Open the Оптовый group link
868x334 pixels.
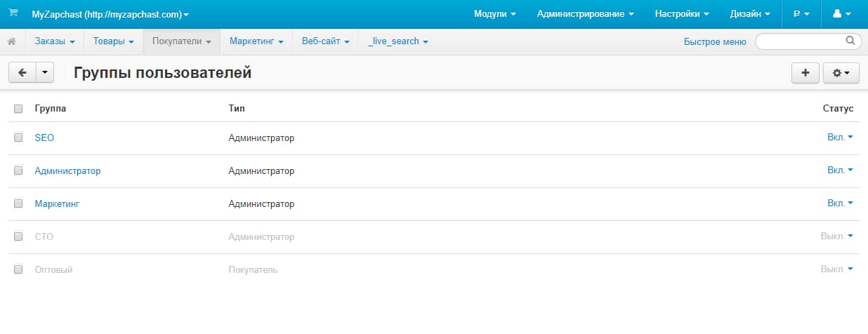point(53,269)
